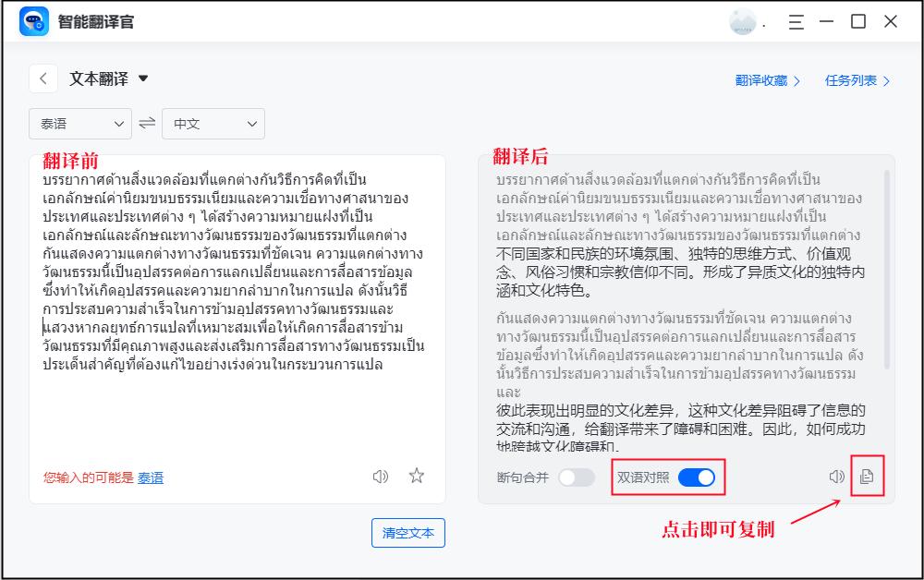Click the 清空文本 clear text button

point(407,533)
